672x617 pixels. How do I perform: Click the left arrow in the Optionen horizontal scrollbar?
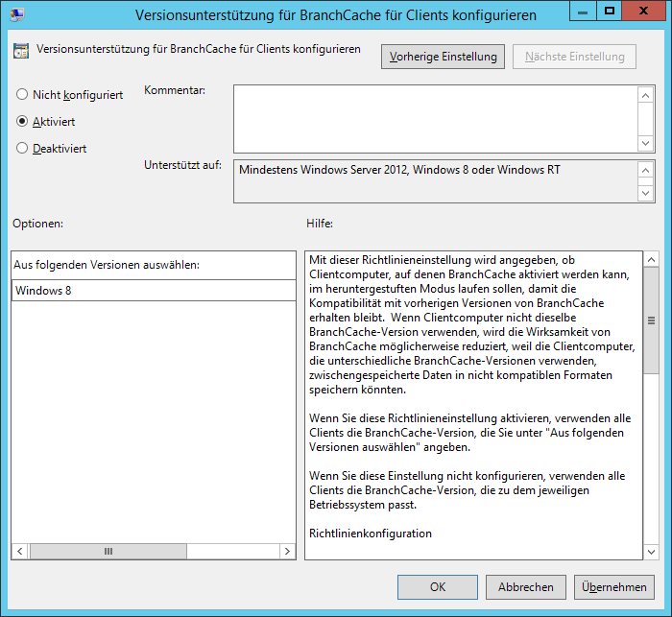pos(20,551)
